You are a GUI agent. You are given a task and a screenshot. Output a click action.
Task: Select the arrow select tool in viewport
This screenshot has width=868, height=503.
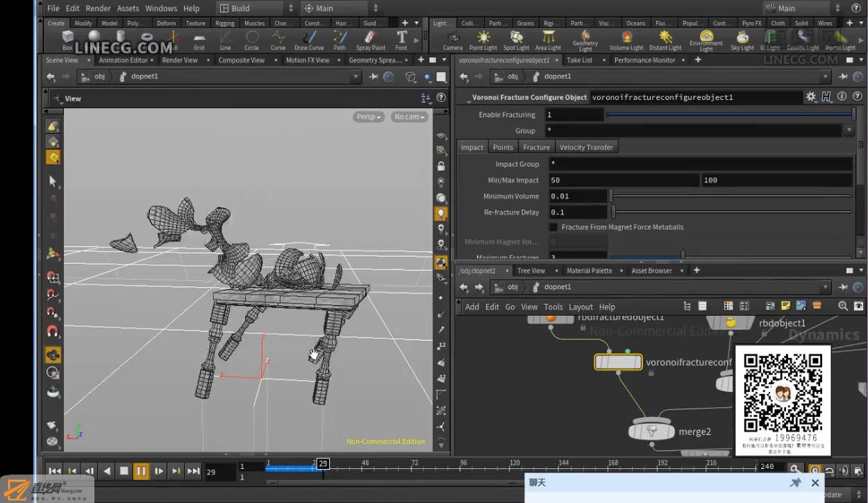tap(53, 181)
